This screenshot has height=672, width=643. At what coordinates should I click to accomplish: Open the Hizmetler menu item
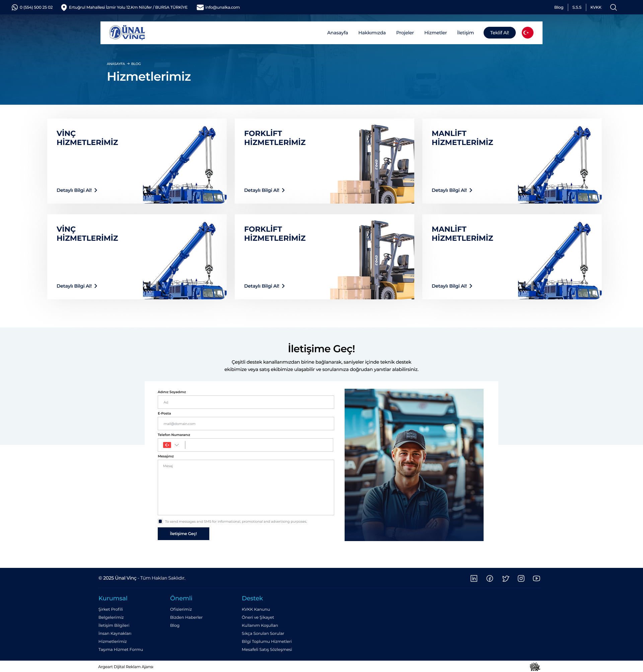[x=435, y=32]
